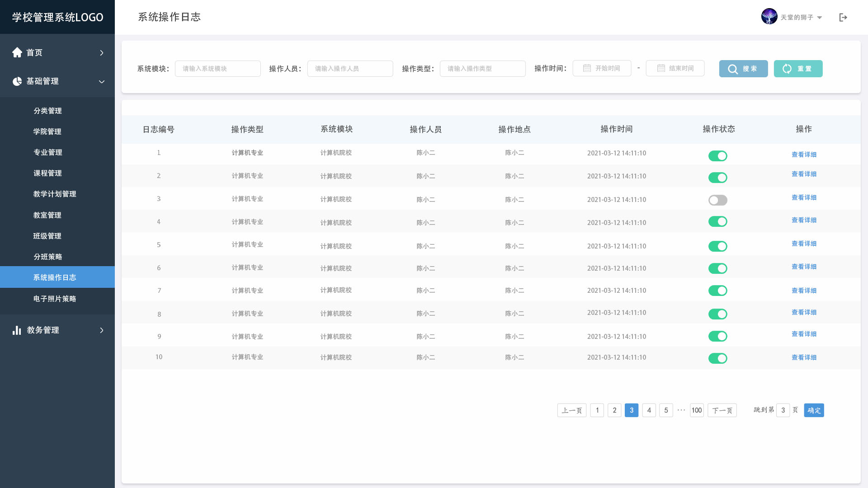The height and width of the screenshot is (488, 868).
Task: Click the home icon beside 首页
Action: pyautogui.click(x=17, y=52)
